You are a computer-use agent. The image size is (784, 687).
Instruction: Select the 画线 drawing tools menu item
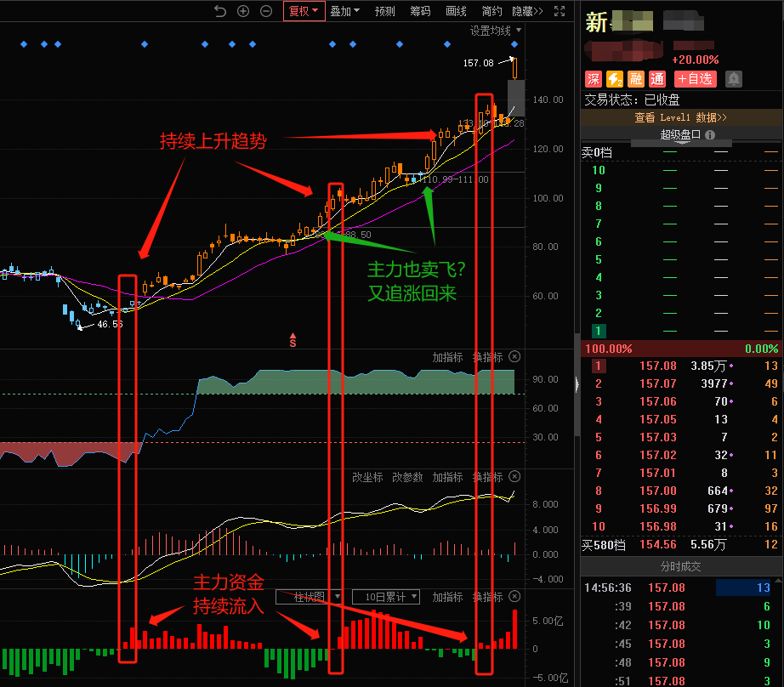pyautogui.click(x=456, y=11)
